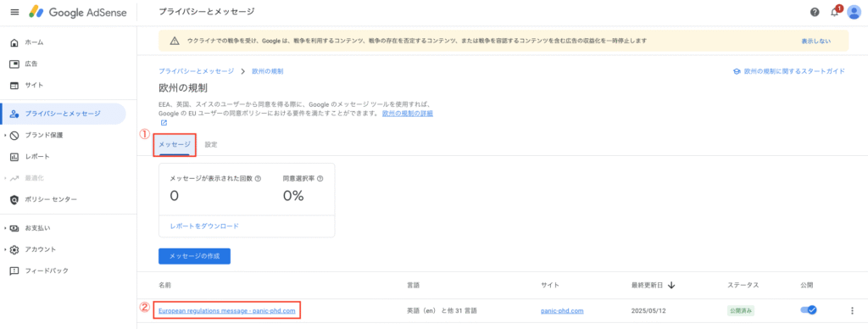Click help icon beside 同意選択率
The height and width of the screenshot is (329, 868).
point(320,179)
